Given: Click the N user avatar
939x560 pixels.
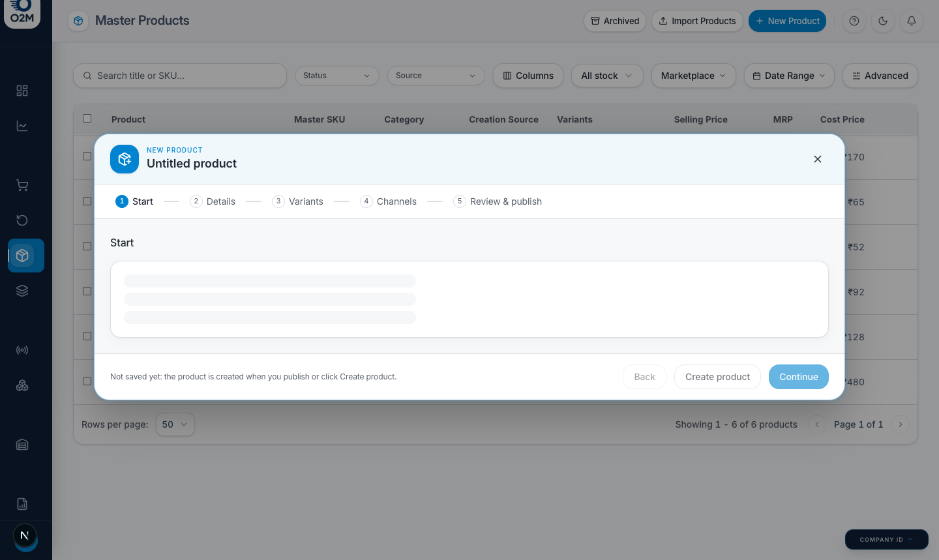Looking at the screenshot, I should (25, 536).
